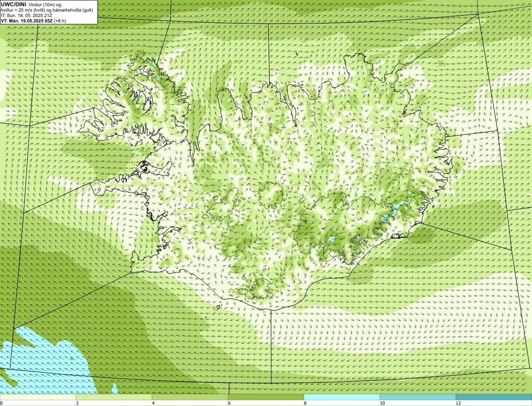Click the '(+8 h)' forecast offset text
Image resolution: width=532 pixels, height=406 pixels.
click(60, 20)
